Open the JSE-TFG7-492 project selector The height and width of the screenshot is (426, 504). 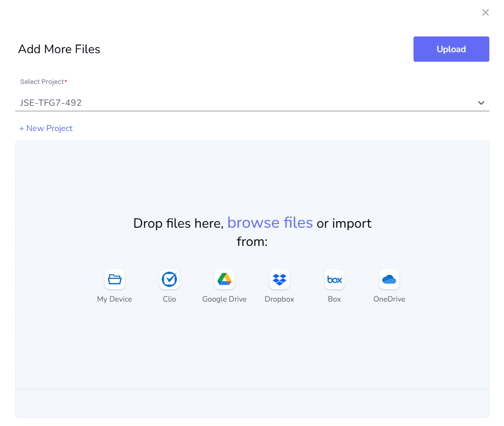(253, 103)
